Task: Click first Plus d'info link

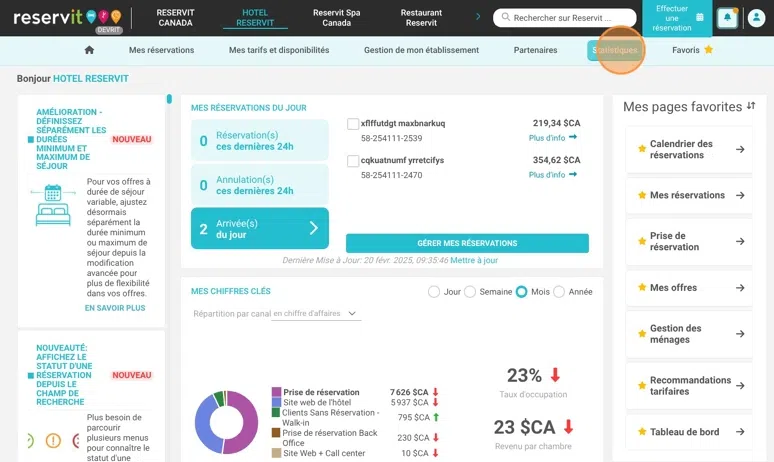Action: point(546,138)
